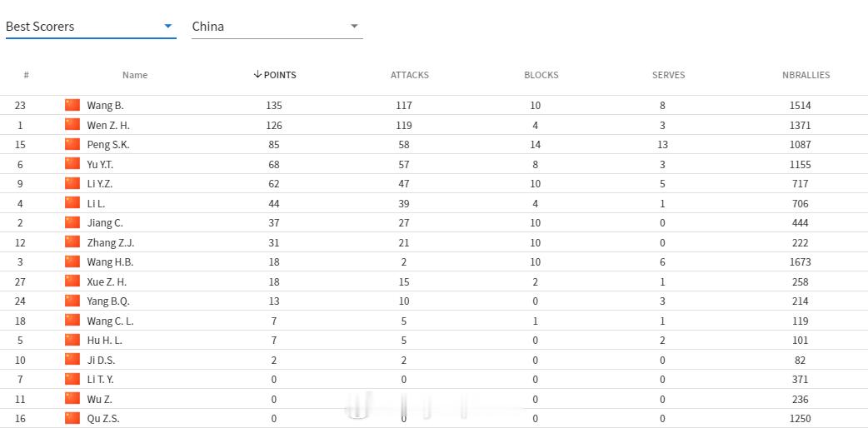The image size is (868, 428).
Task: Open the Best Scorers dropdown
Action: click(91, 27)
